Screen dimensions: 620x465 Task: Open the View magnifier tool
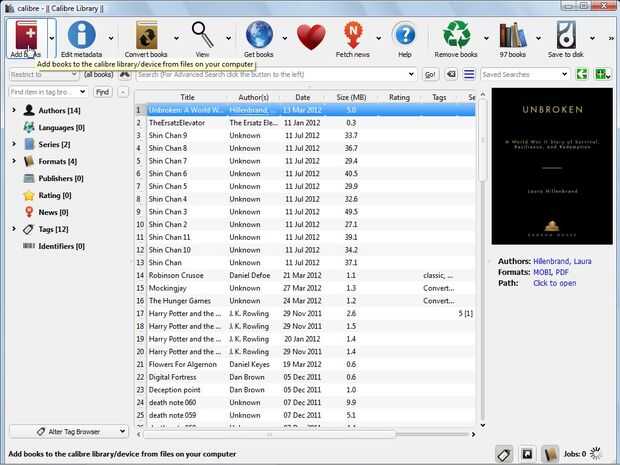click(202, 36)
